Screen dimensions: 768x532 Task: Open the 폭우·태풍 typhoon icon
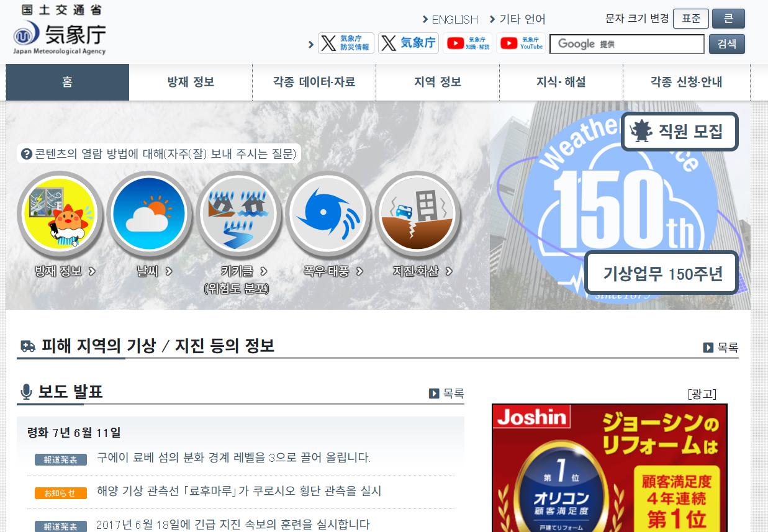pyautogui.click(x=328, y=214)
